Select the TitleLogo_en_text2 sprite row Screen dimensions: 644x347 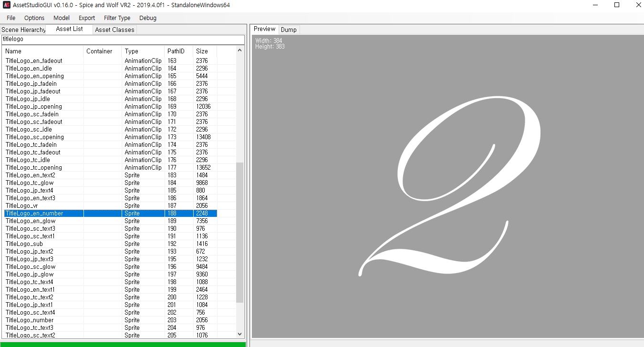coord(111,175)
